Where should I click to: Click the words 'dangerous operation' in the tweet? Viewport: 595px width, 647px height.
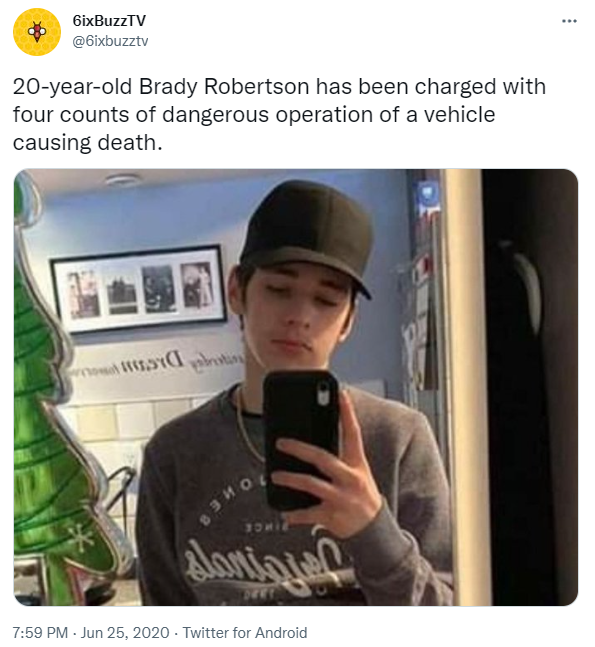click(x=267, y=115)
